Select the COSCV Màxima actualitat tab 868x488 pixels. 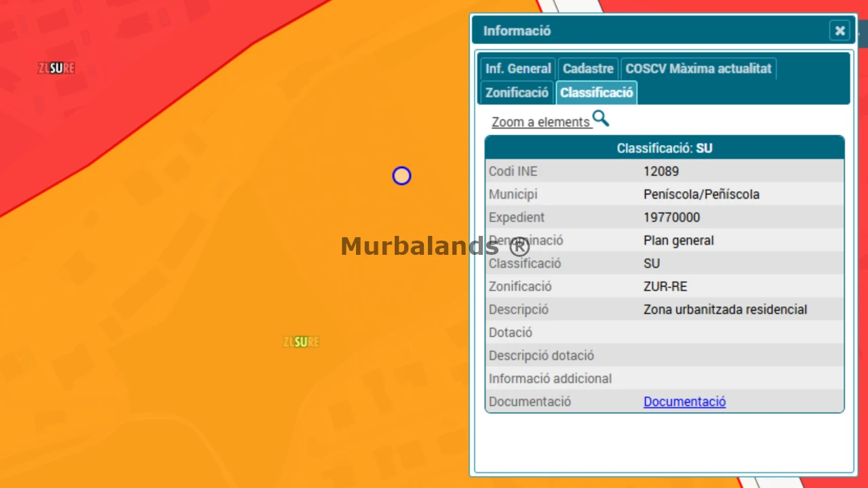point(698,68)
